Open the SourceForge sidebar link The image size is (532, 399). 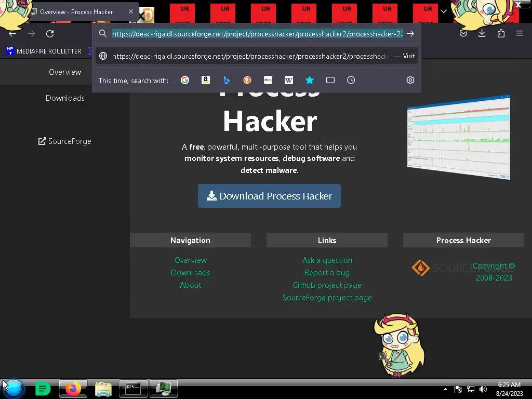pos(65,141)
